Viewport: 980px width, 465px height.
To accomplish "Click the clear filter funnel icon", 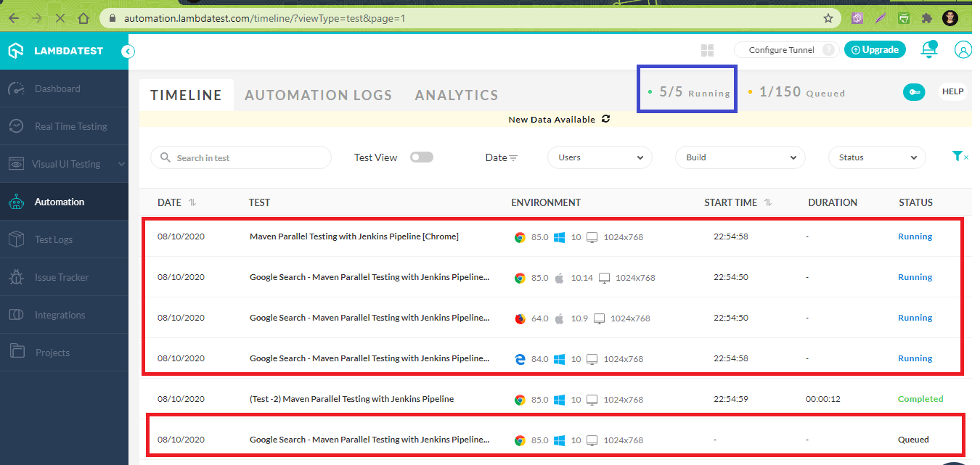I will [959, 157].
